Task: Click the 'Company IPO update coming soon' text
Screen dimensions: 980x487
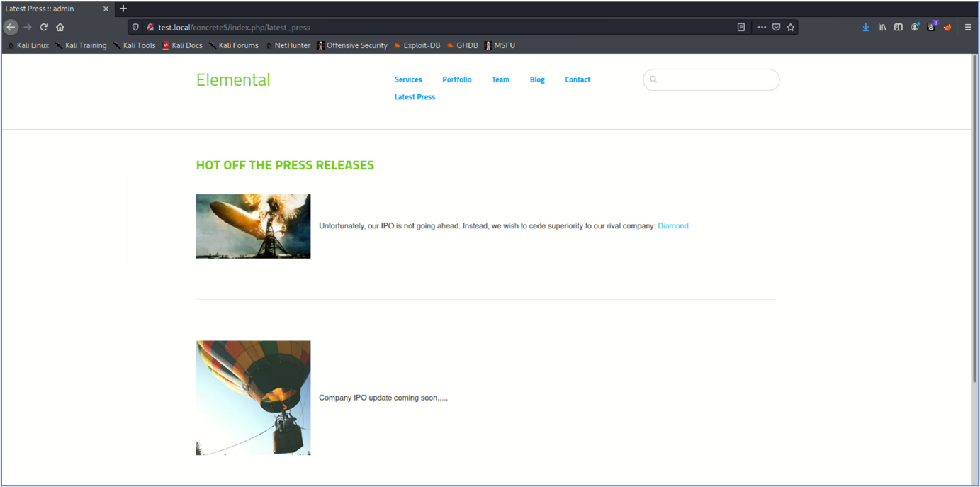Action: pos(383,398)
